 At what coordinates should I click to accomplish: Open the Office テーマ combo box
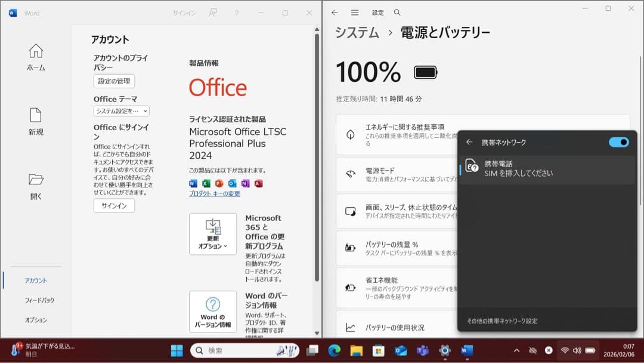(120, 111)
